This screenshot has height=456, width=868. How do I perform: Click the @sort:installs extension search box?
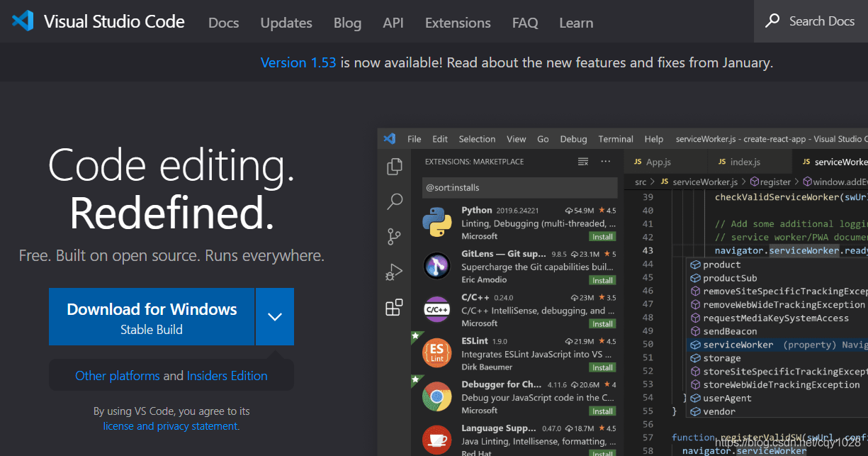pos(519,188)
